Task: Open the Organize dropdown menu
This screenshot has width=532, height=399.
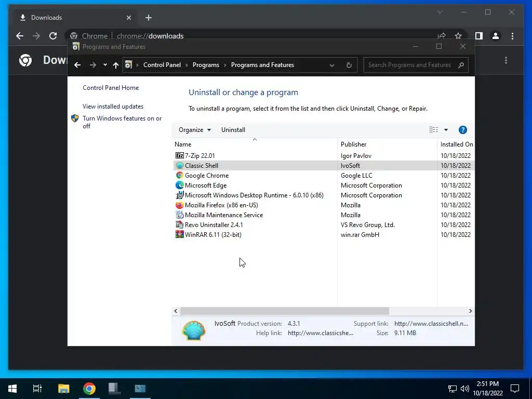Action: point(195,130)
